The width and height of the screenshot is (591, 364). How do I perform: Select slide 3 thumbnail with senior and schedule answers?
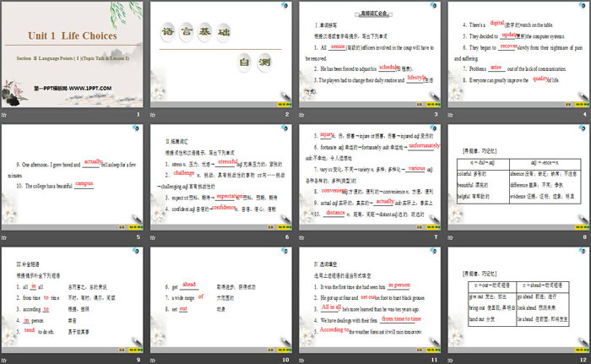[370, 54]
